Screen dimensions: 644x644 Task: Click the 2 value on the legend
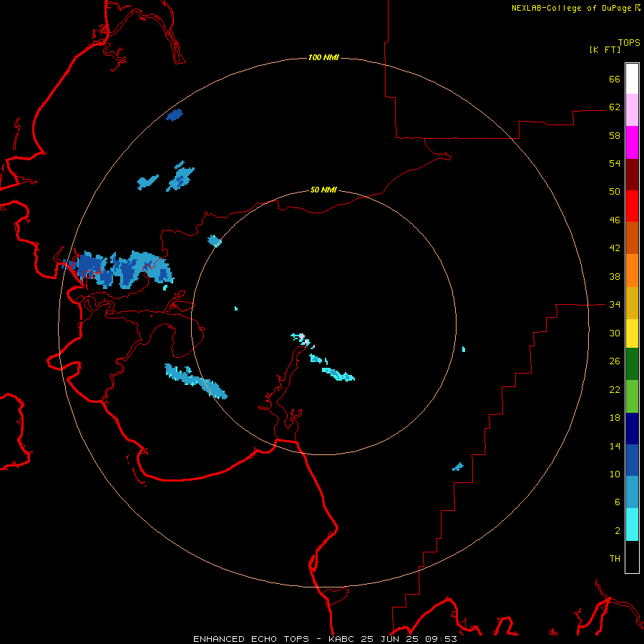coord(618,531)
